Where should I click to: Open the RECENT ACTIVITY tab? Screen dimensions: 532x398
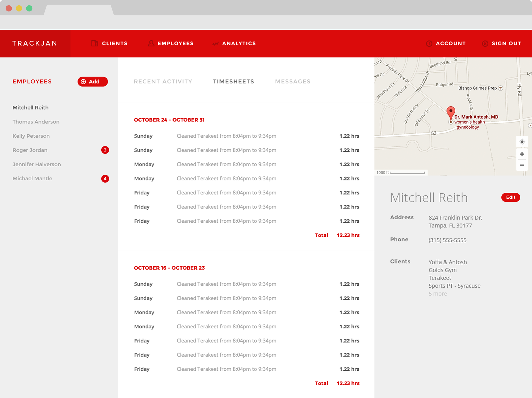[x=163, y=82]
